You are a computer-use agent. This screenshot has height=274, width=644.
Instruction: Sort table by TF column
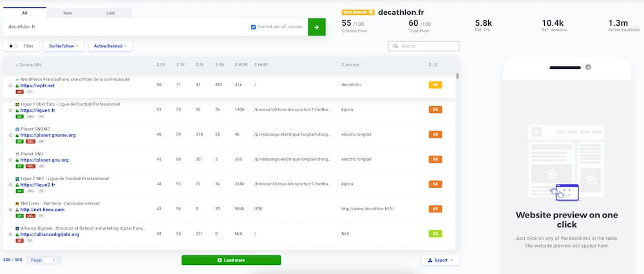pyautogui.click(x=180, y=65)
